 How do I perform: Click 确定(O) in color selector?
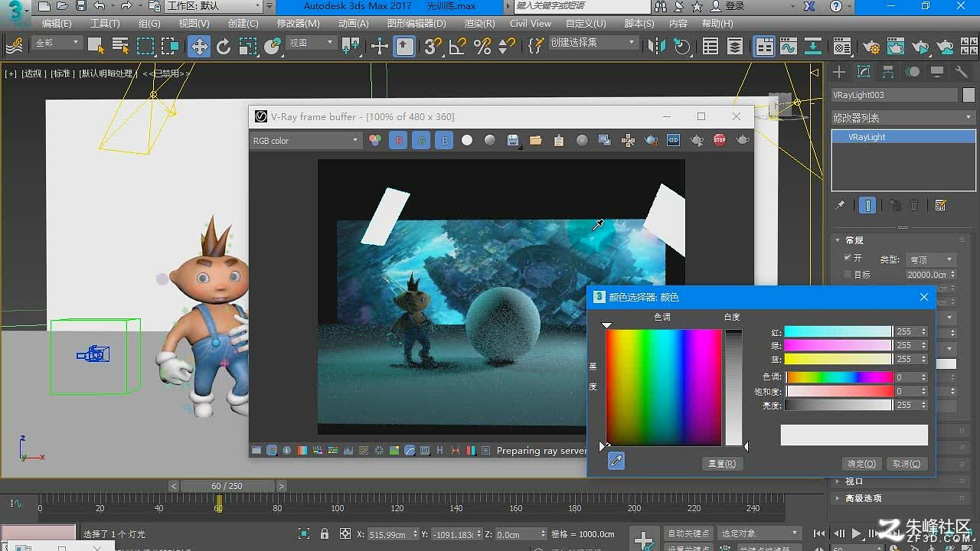tap(861, 464)
